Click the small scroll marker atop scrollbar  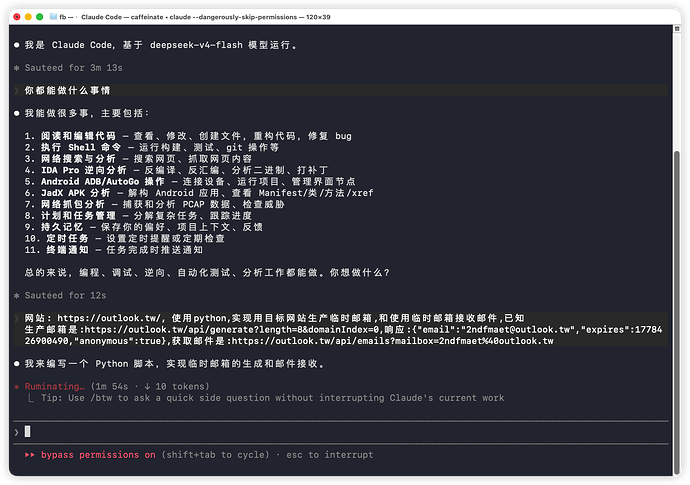(677, 29)
